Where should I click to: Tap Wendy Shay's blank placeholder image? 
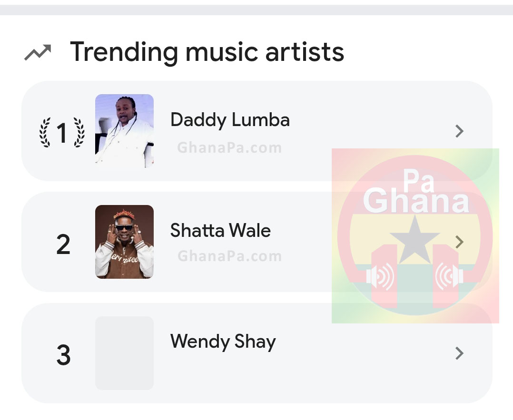click(x=124, y=353)
